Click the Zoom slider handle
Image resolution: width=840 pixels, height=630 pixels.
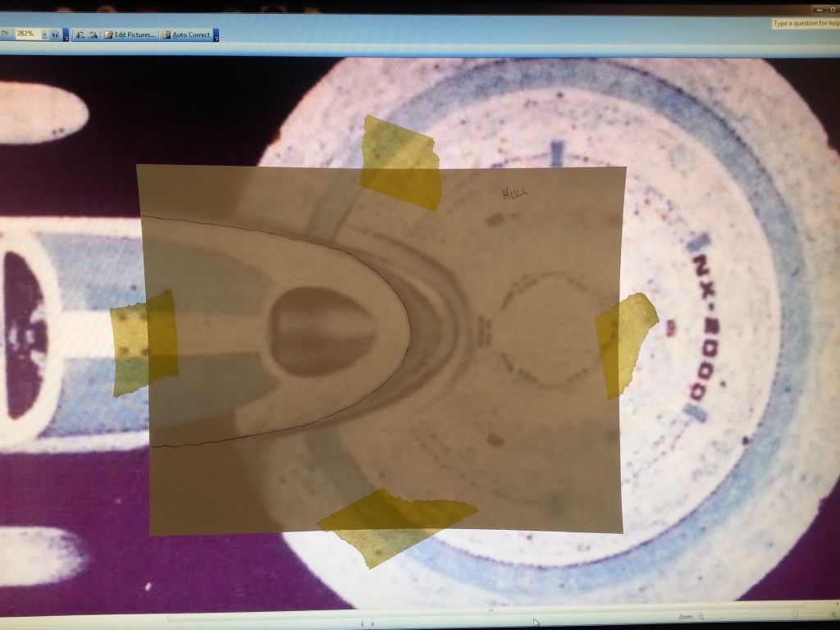(795, 614)
